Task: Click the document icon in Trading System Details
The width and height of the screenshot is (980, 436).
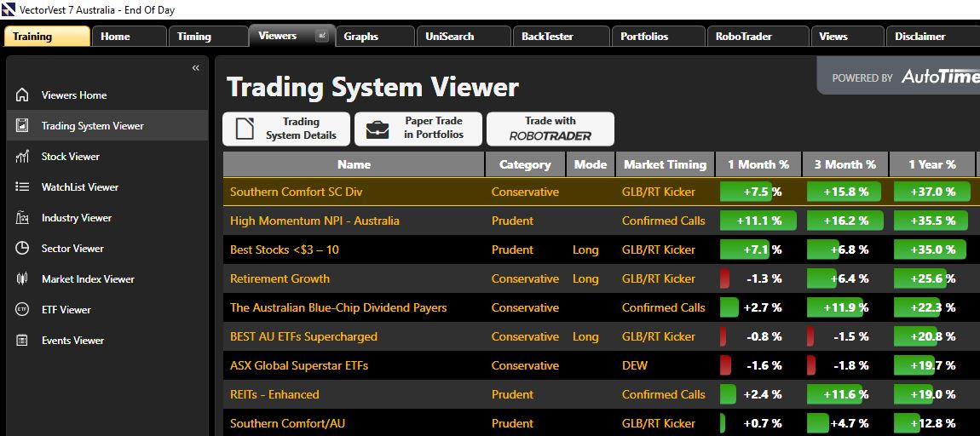Action: click(x=245, y=129)
